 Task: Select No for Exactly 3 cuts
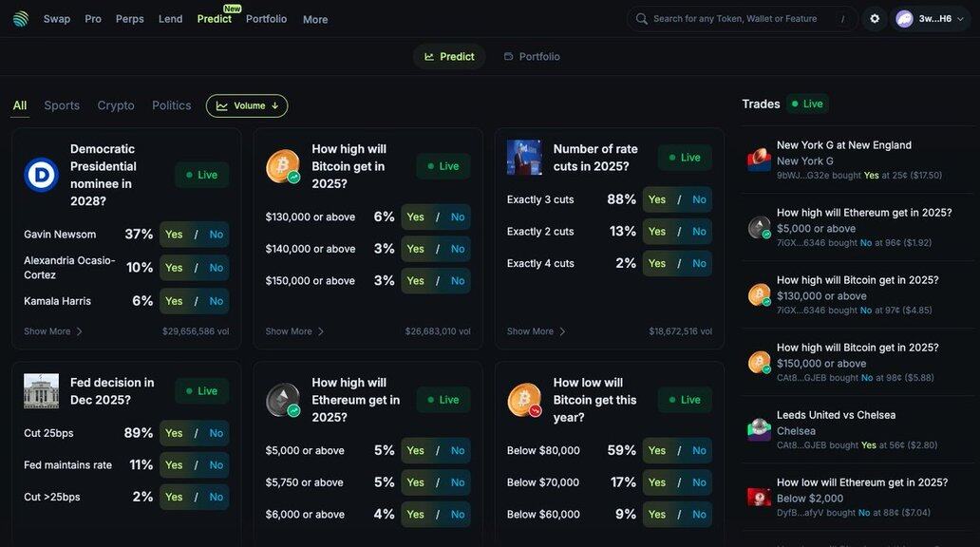[699, 199]
